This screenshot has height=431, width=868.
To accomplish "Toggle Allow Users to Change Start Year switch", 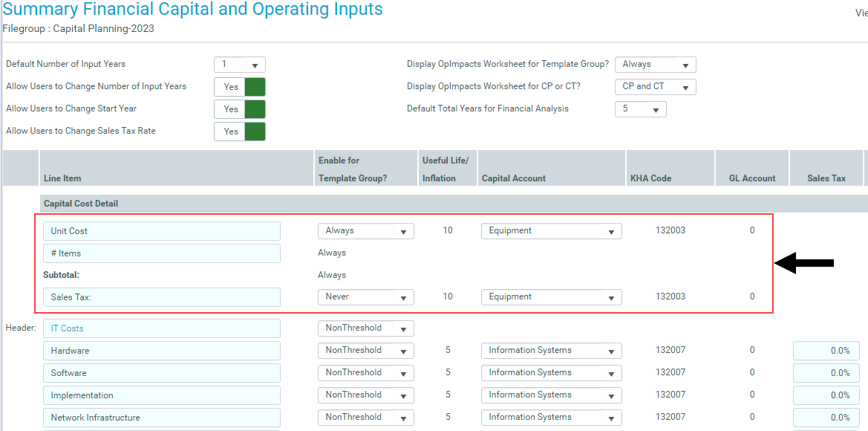I will point(240,109).
